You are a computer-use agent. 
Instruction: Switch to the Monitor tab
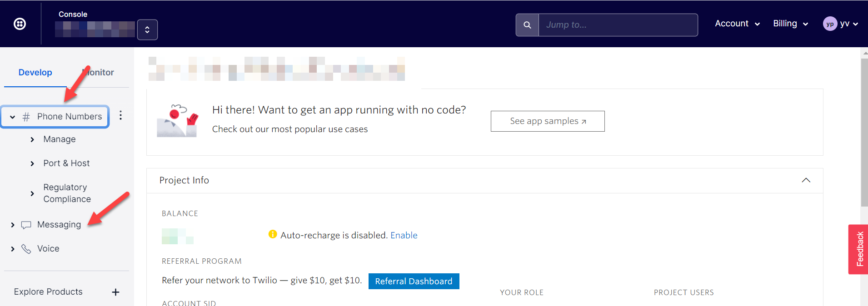[99, 73]
